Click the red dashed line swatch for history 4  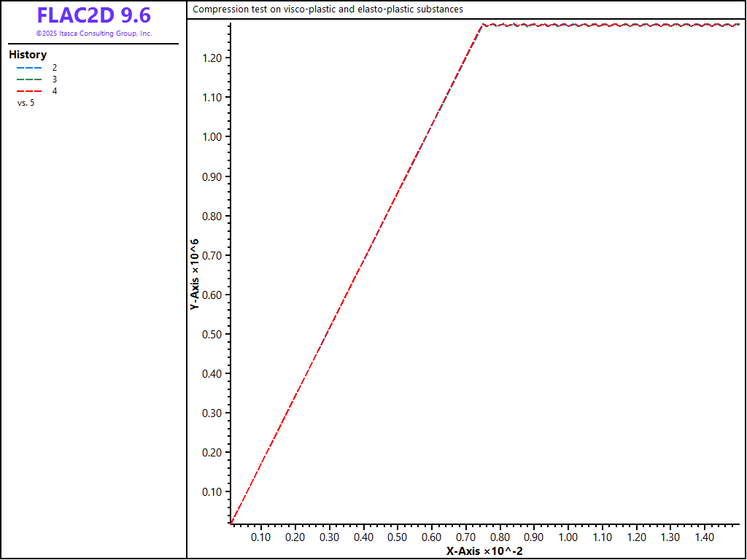[x=28, y=91]
